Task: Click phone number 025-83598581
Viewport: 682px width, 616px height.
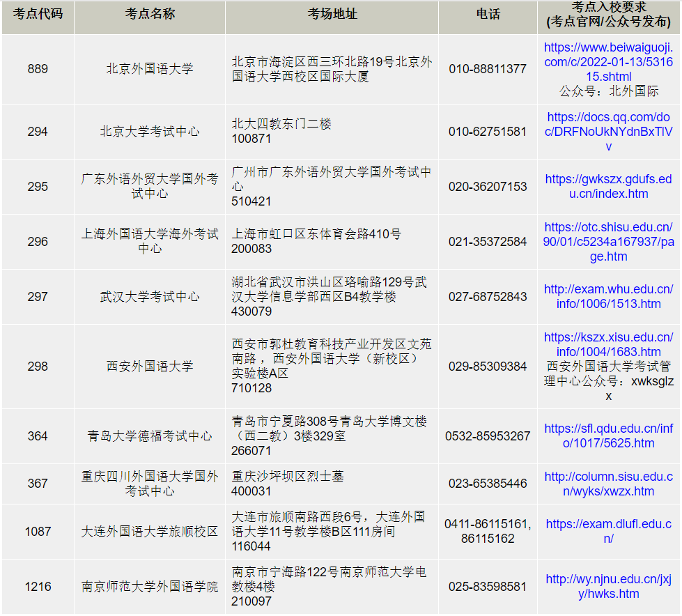Action: point(488,586)
